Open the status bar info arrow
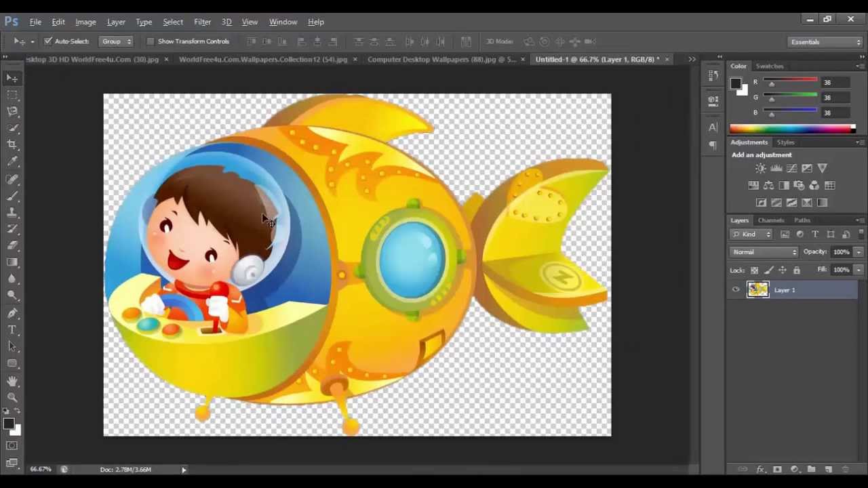868x488 pixels. (x=183, y=470)
